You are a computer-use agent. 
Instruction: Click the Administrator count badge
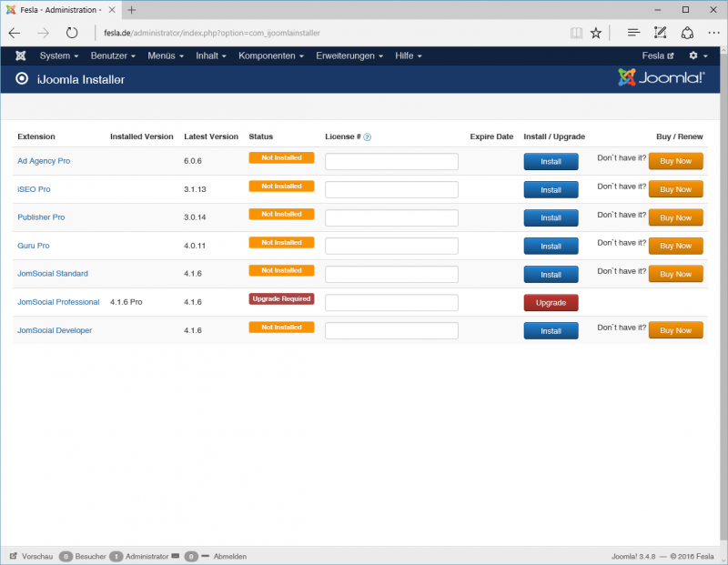tap(116, 556)
